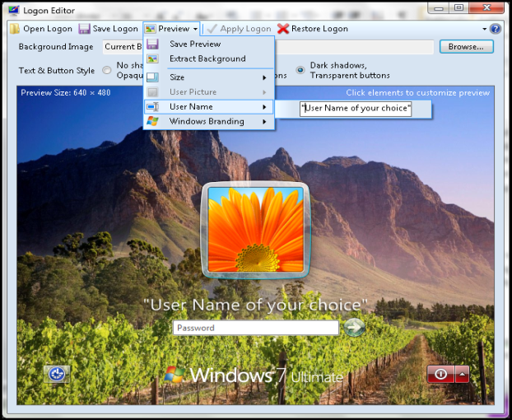
Task: Open the Size menu entry
Action: pyautogui.click(x=209, y=77)
